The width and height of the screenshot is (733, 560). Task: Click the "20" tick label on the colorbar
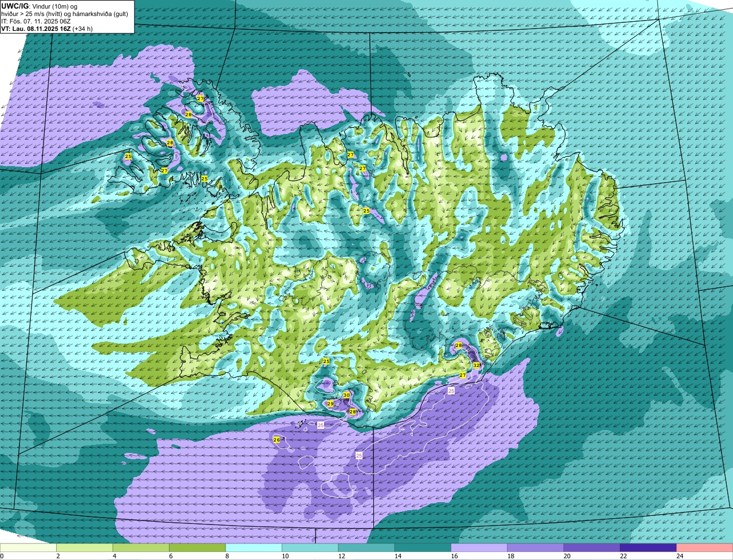pyautogui.click(x=567, y=556)
